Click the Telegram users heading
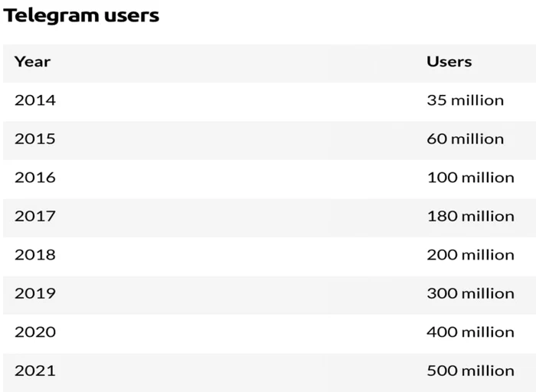536x392 pixels. [x=81, y=16]
